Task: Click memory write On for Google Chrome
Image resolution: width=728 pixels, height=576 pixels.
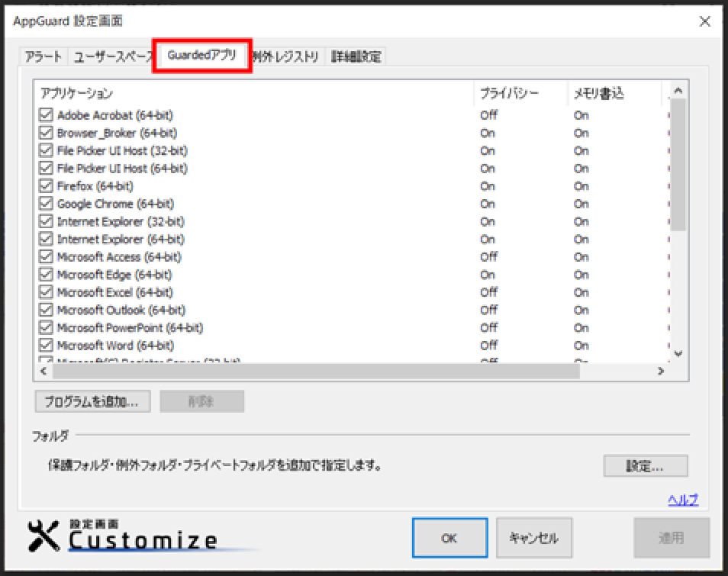Action: (581, 203)
